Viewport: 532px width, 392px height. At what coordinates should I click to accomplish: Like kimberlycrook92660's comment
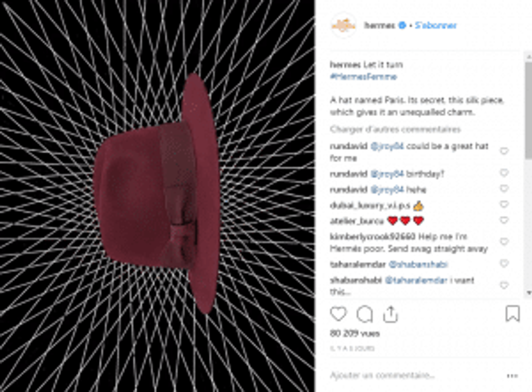(x=504, y=242)
